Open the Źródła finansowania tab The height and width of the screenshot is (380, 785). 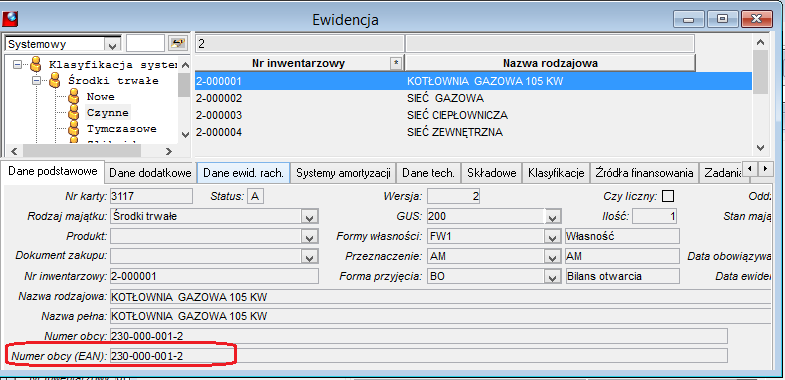click(x=644, y=173)
